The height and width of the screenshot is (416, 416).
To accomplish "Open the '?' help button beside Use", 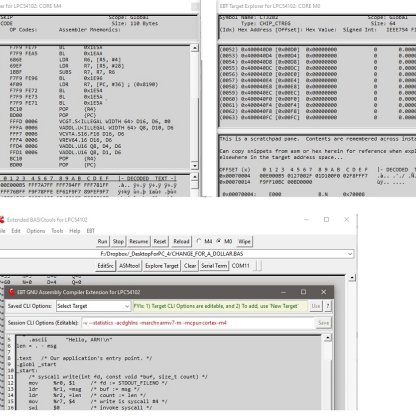I will (328, 306).
